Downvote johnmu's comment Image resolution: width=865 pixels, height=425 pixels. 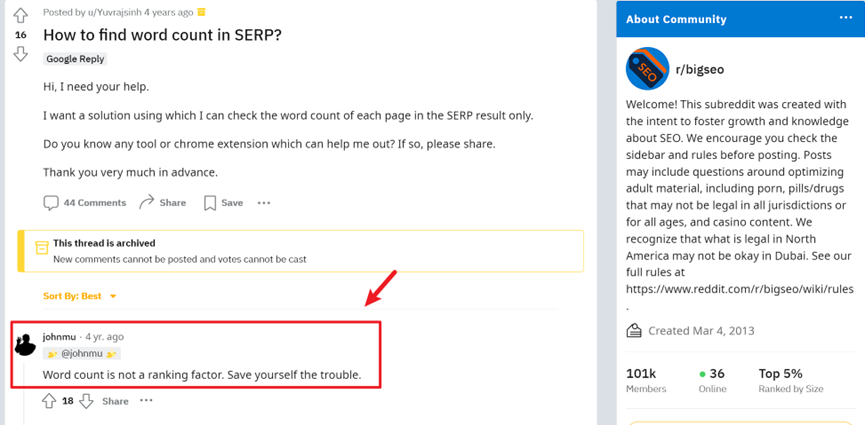[86, 401]
